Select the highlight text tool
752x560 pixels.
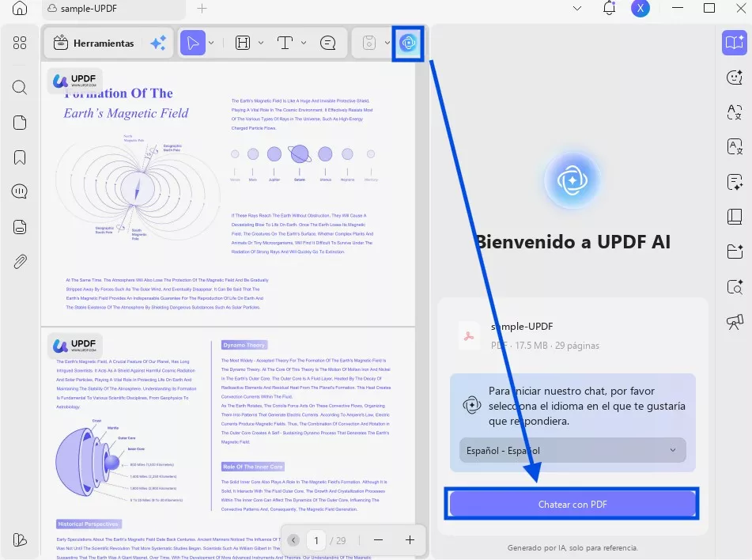pyautogui.click(x=243, y=43)
